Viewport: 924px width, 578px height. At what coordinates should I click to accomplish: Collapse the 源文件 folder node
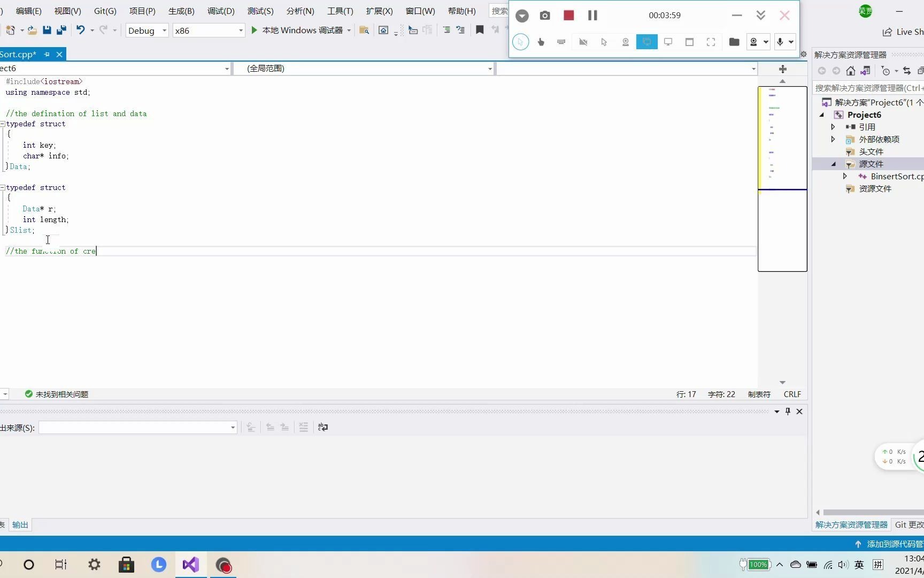point(834,164)
